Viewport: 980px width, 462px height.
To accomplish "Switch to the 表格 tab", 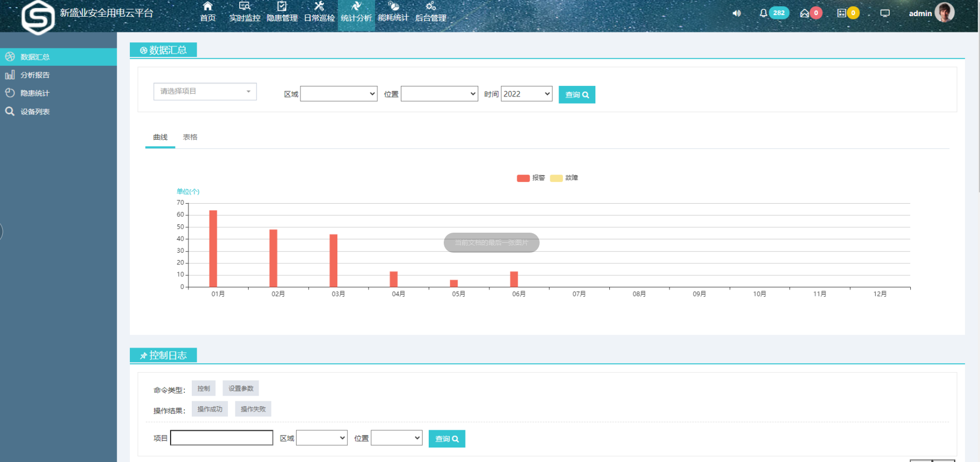I will click(x=190, y=137).
